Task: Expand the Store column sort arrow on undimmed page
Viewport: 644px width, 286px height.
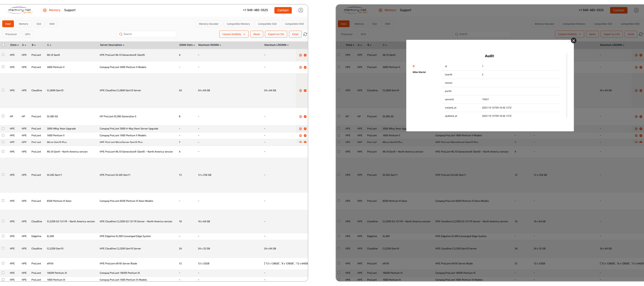Action: (18, 45)
